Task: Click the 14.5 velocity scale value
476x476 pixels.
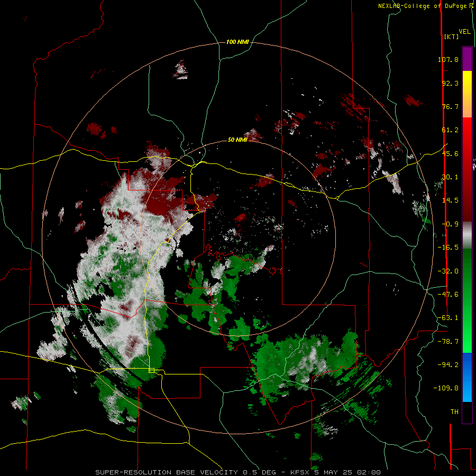Action: [450, 200]
